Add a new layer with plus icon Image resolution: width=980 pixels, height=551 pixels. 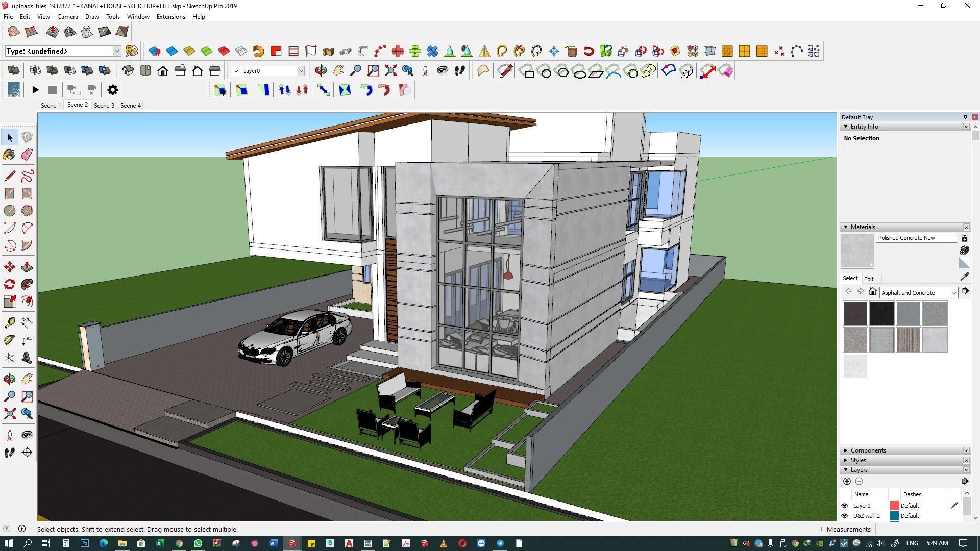click(x=847, y=481)
